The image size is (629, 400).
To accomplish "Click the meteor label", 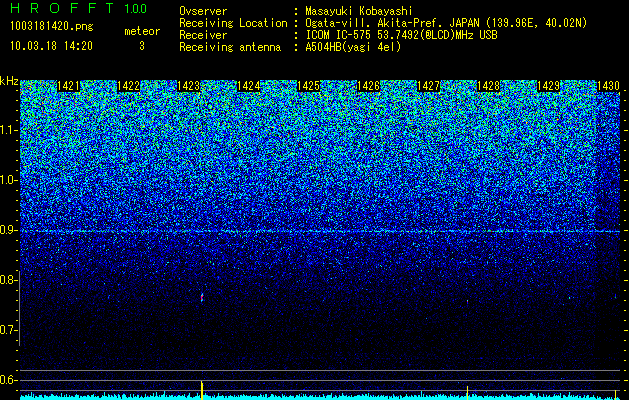I will point(142,31).
